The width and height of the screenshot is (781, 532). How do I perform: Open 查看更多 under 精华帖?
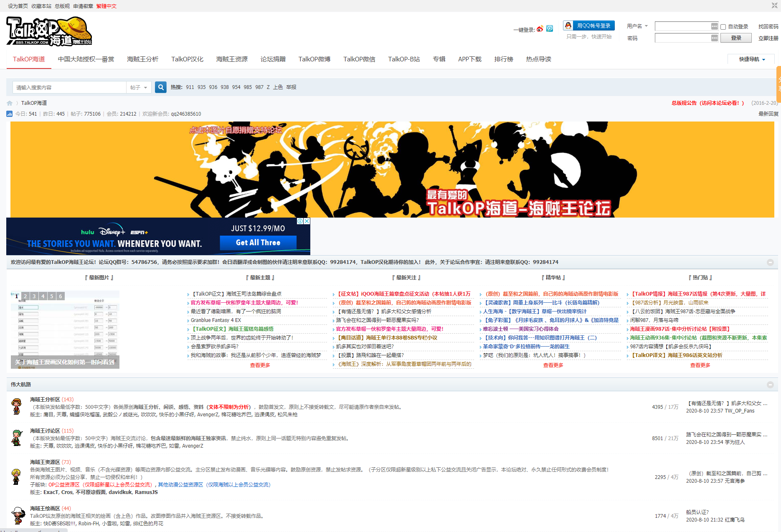tap(553, 365)
